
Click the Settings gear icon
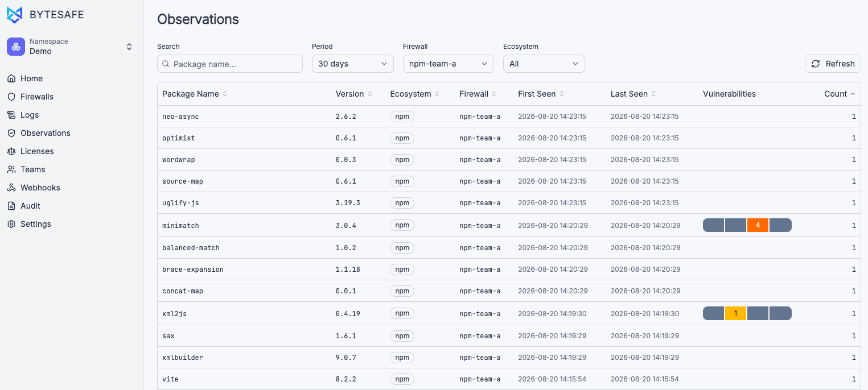click(x=11, y=224)
